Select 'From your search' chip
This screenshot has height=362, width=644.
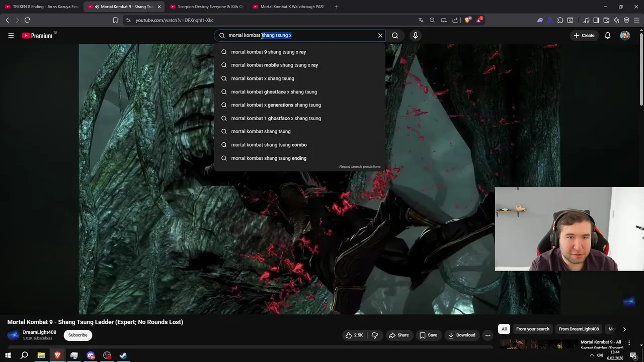pos(533,329)
